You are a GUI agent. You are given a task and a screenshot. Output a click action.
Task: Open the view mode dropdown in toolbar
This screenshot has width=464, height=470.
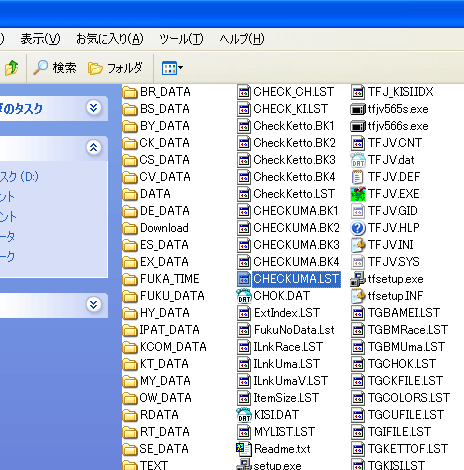coord(172,68)
